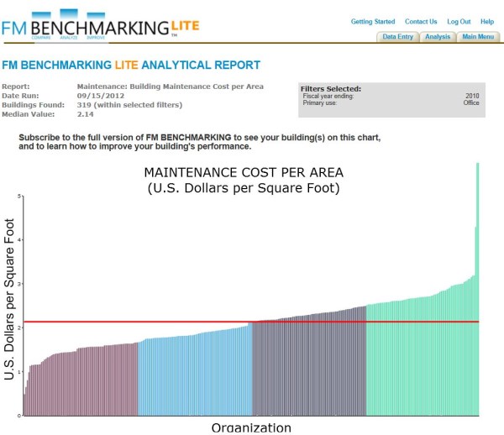Click the '319 (within selected filters)' text
Image resolution: width=504 pixels, height=435 pixels.
(129, 105)
